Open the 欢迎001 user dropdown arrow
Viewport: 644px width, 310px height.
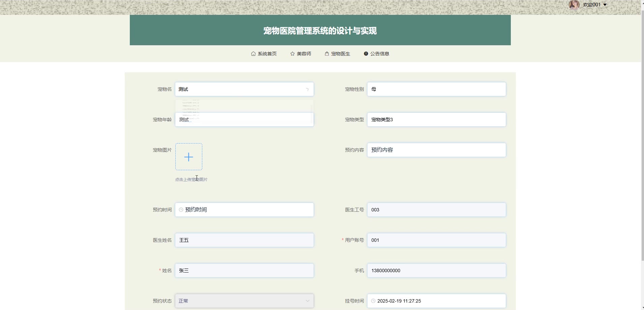(605, 5)
